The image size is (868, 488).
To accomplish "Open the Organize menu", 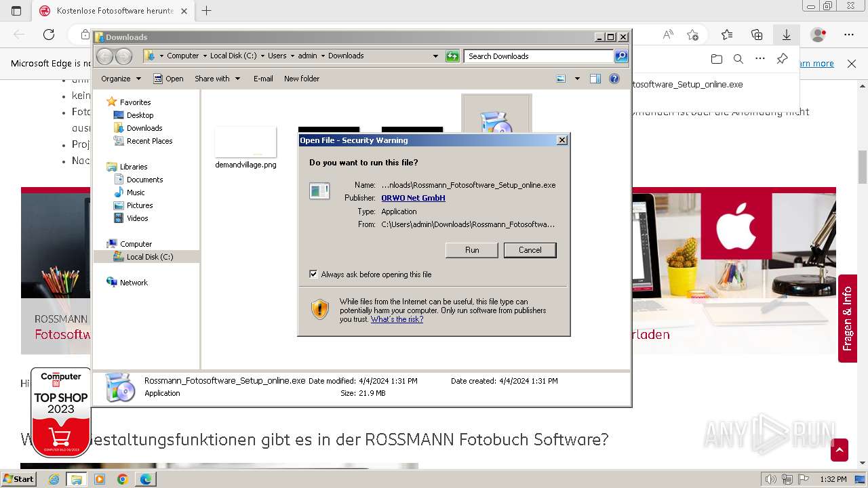I will (121, 79).
